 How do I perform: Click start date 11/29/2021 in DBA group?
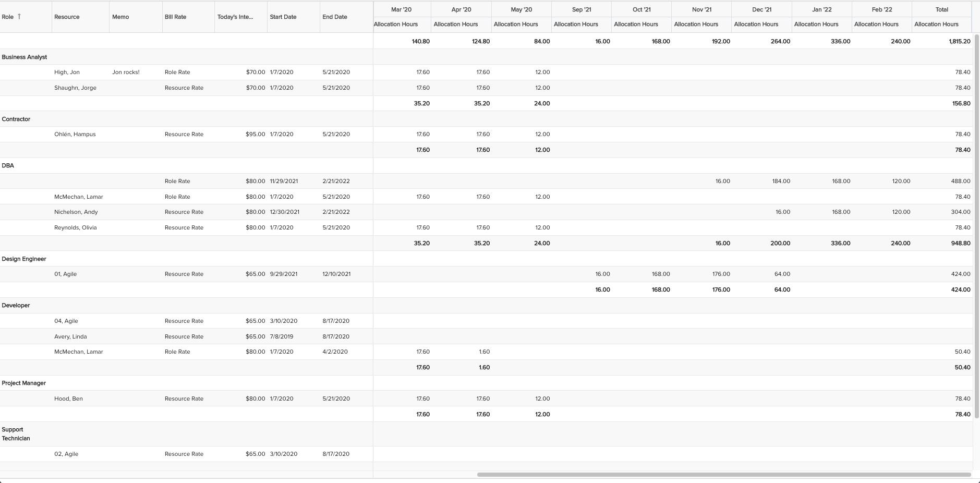pos(284,181)
